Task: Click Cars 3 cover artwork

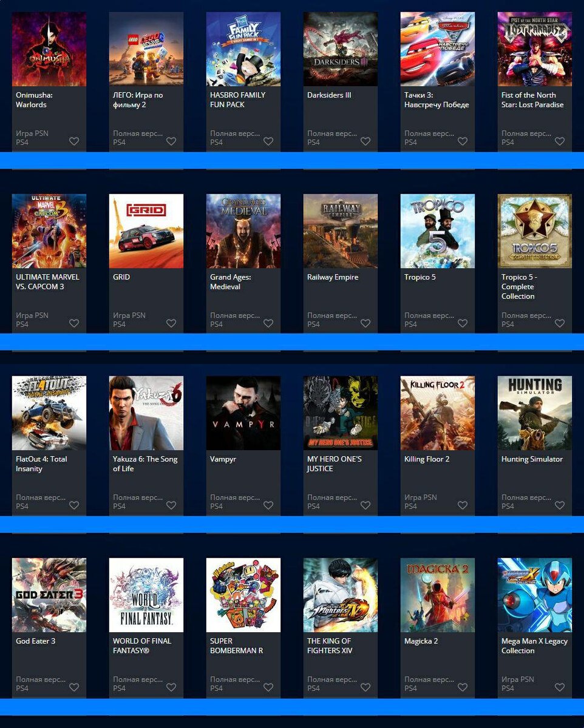Action: [438, 49]
